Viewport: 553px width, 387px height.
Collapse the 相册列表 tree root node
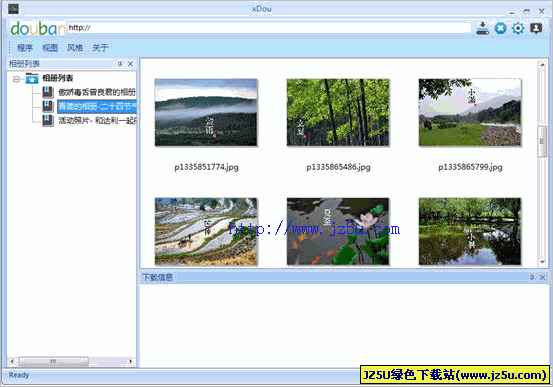[16, 79]
